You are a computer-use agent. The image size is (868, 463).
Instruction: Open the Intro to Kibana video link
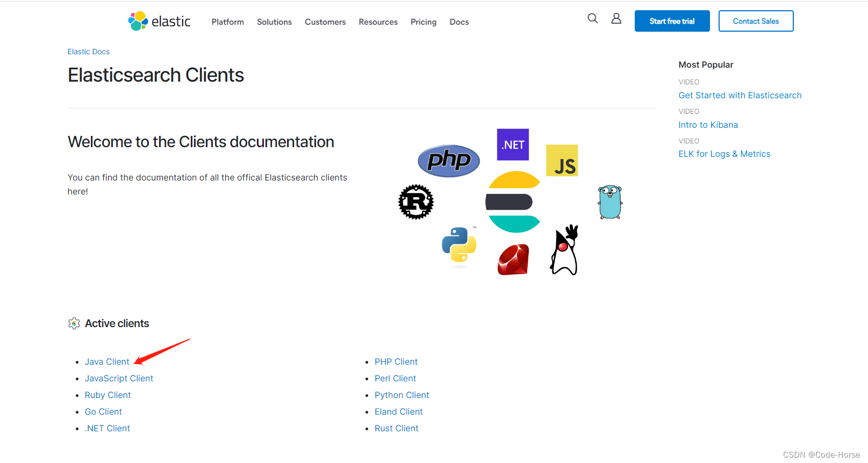(708, 125)
